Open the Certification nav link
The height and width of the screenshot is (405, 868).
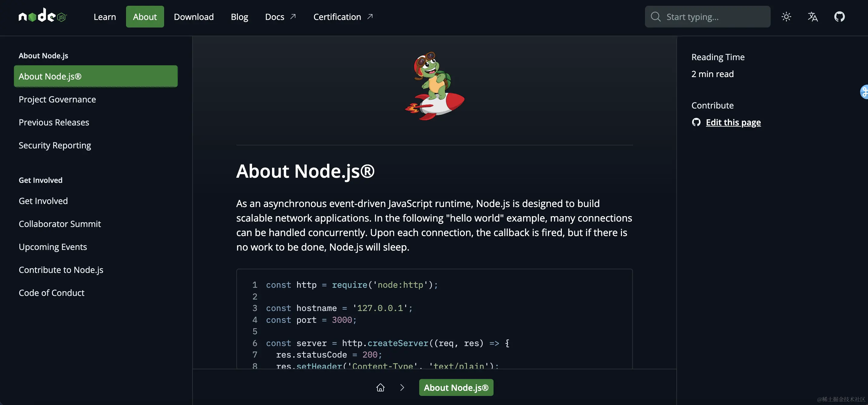click(343, 17)
